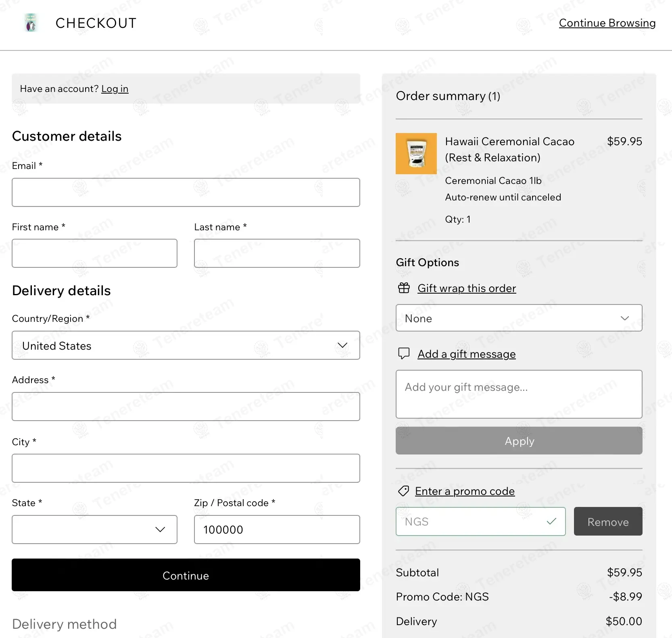Open the Hawaii Ceremonial Cacao product thumbnail
The height and width of the screenshot is (638, 672).
tap(416, 154)
